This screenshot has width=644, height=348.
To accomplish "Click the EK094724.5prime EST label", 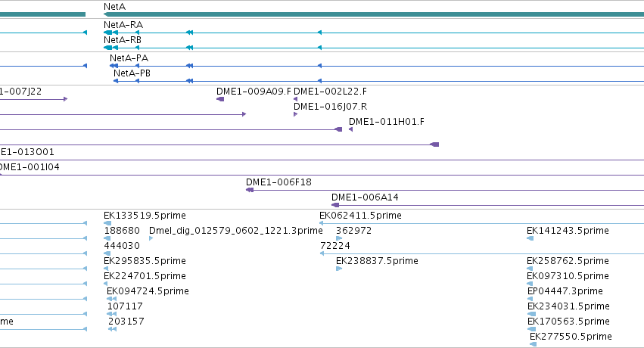I will tap(148, 291).
